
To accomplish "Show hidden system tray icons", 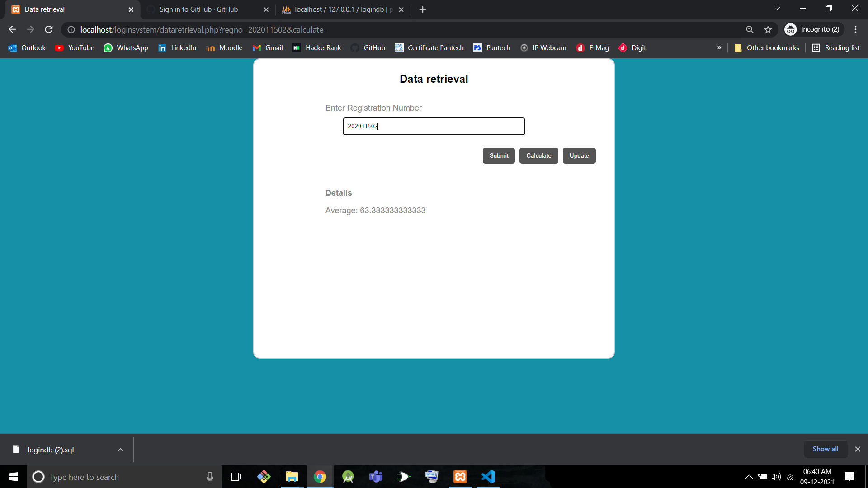I will pos(749,477).
